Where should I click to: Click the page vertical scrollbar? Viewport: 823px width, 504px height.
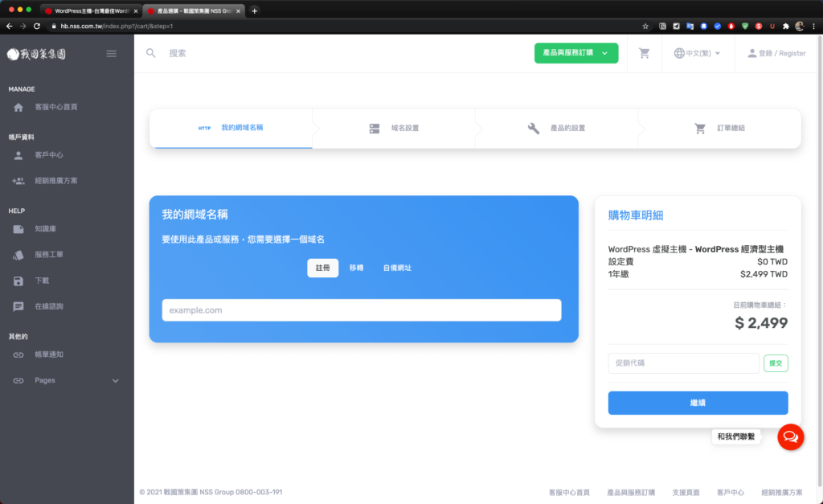pyautogui.click(x=820, y=260)
